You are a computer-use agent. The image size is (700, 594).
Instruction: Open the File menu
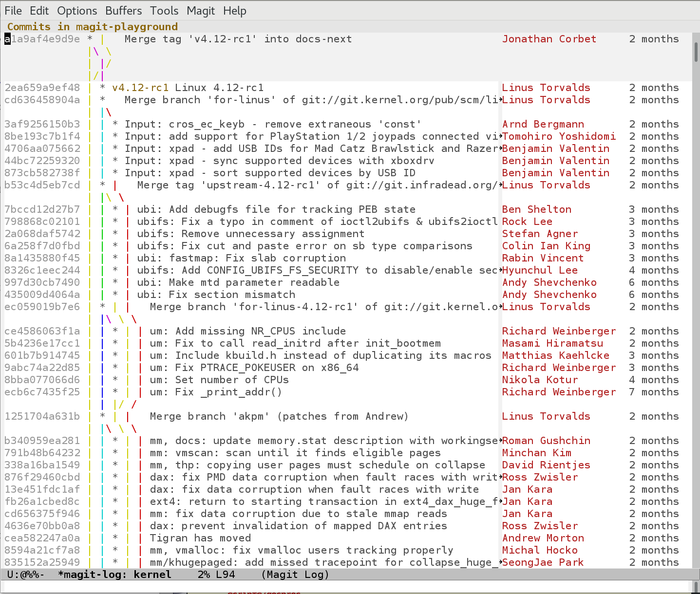tap(13, 11)
